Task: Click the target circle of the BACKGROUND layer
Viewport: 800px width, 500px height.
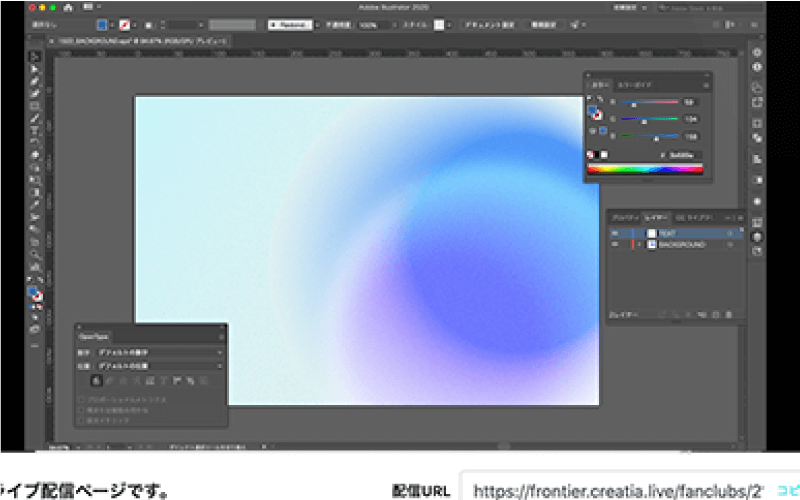Action: pyautogui.click(x=730, y=245)
